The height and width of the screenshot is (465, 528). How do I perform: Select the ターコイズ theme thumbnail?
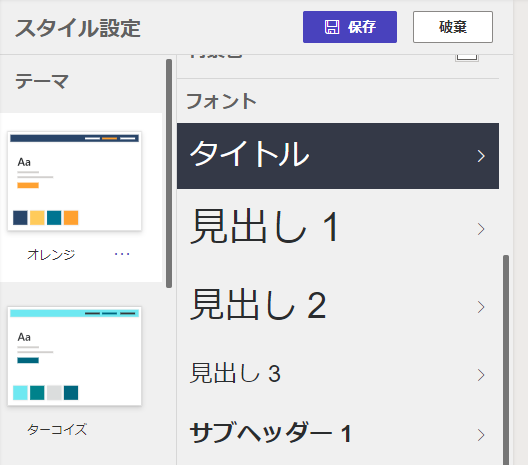[x=74, y=356]
